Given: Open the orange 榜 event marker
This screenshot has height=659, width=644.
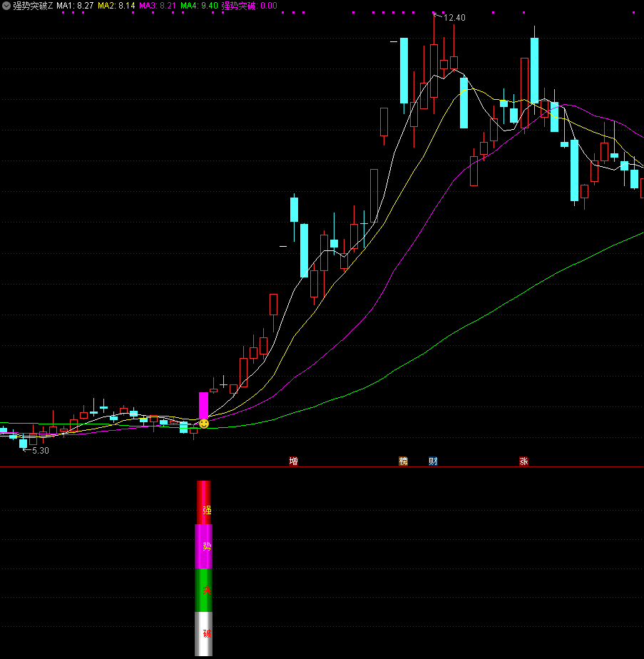Looking at the screenshot, I should click(x=404, y=461).
